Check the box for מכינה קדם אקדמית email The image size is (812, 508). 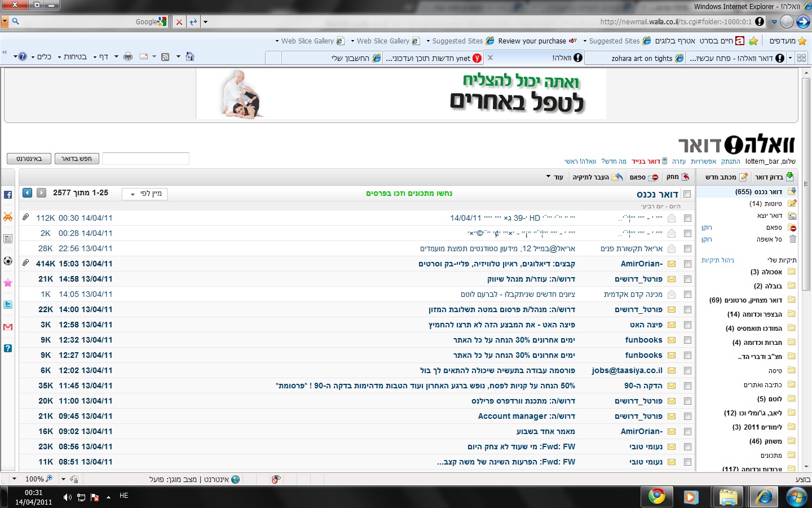tap(687, 294)
